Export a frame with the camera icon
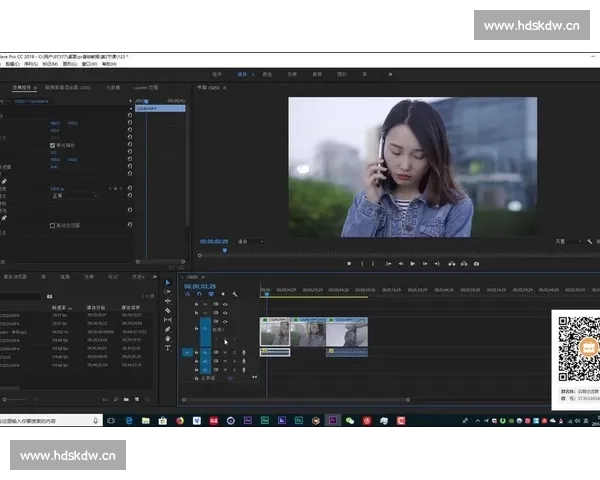Viewport: 600px width, 480px height. (476, 264)
